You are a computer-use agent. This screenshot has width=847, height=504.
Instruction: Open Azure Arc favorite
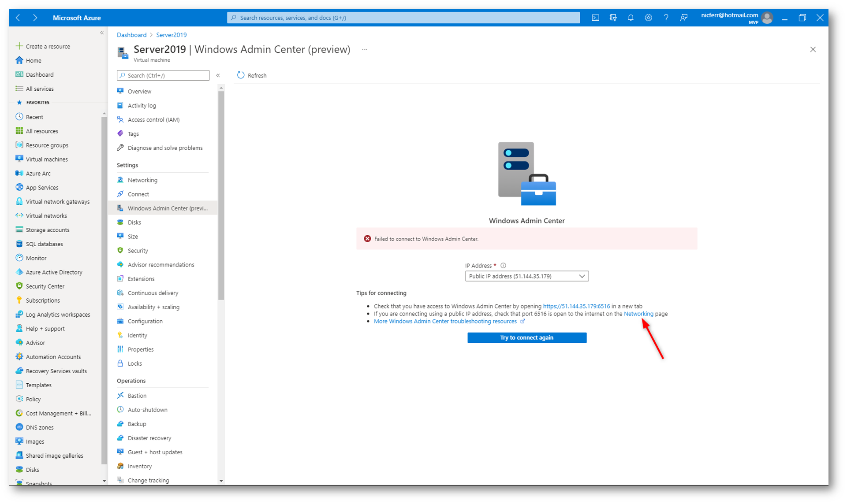coord(33,173)
